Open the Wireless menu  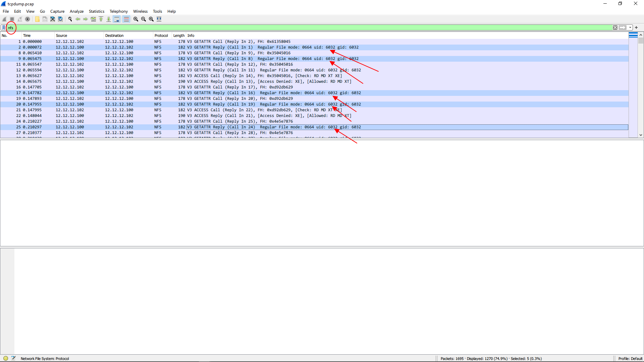pyautogui.click(x=140, y=11)
